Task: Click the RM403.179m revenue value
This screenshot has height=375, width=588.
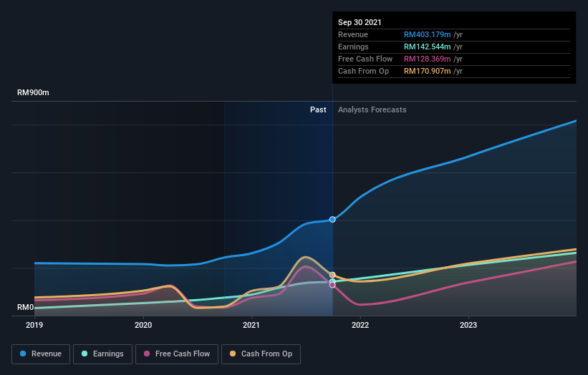Action: coord(427,34)
